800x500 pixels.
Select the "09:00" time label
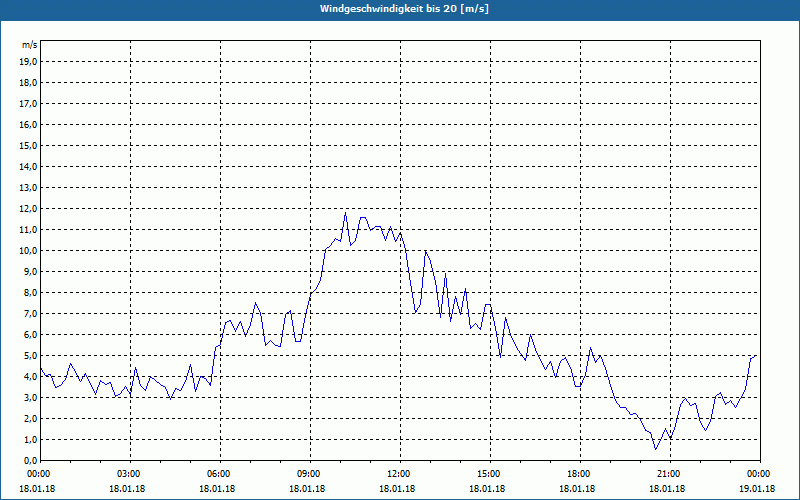(x=310, y=474)
